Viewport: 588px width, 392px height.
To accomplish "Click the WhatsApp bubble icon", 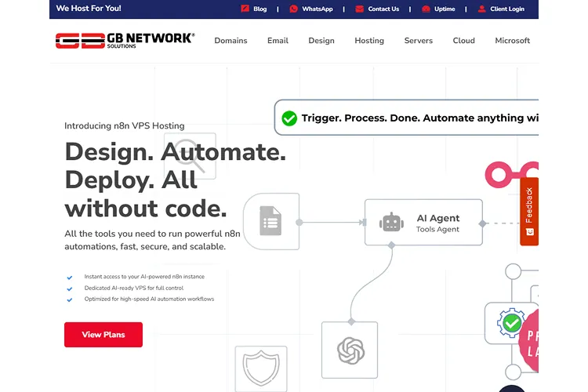I will [x=294, y=9].
